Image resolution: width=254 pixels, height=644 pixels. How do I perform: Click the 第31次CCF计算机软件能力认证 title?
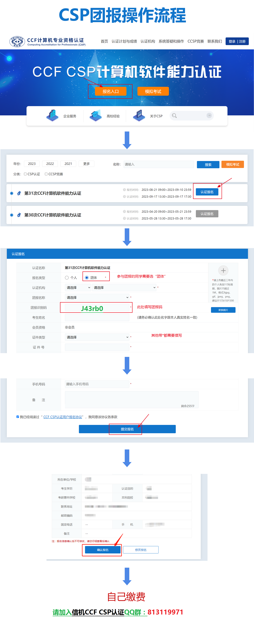point(53,193)
